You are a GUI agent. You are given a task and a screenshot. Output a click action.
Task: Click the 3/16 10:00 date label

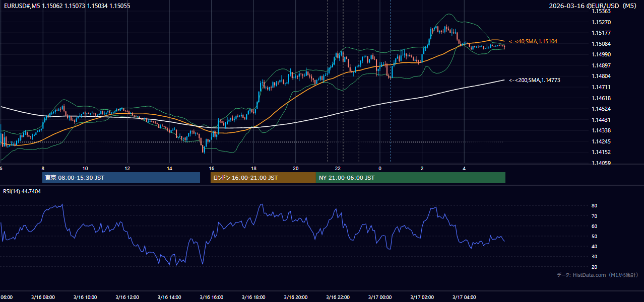click(85, 297)
